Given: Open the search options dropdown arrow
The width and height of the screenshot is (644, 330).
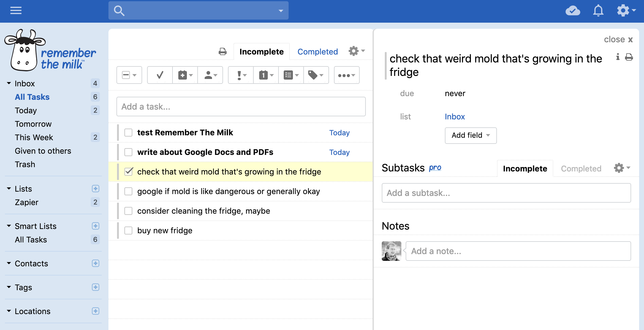Looking at the screenshot, I should pos(281,11).
